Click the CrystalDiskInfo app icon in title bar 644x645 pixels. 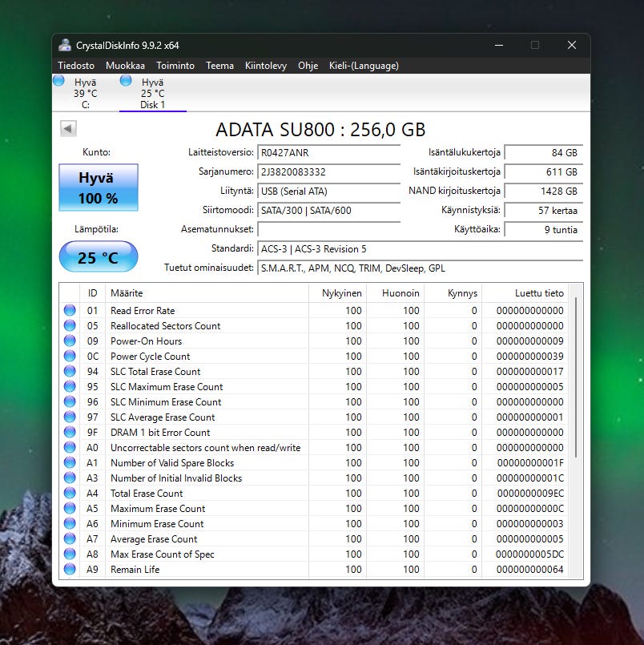(x=65, y=45)
